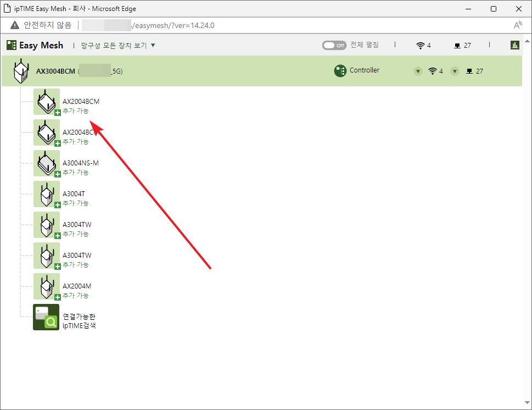Image resolution: width=532 pixels, height=410 pixels.
Task: Select the A3004T device icon
Action: (x=47, y=194)
